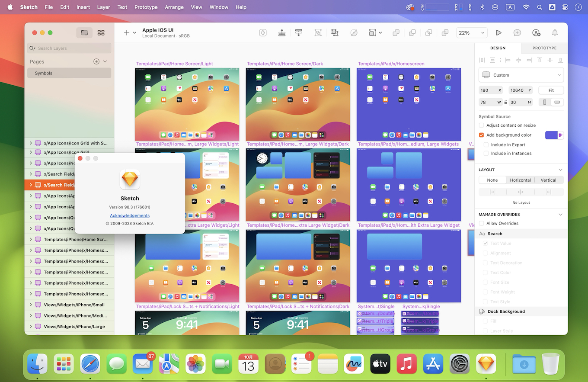Open the Prototype menu in menu bar
The image size is (588, 382).
(x=146, y=7)
